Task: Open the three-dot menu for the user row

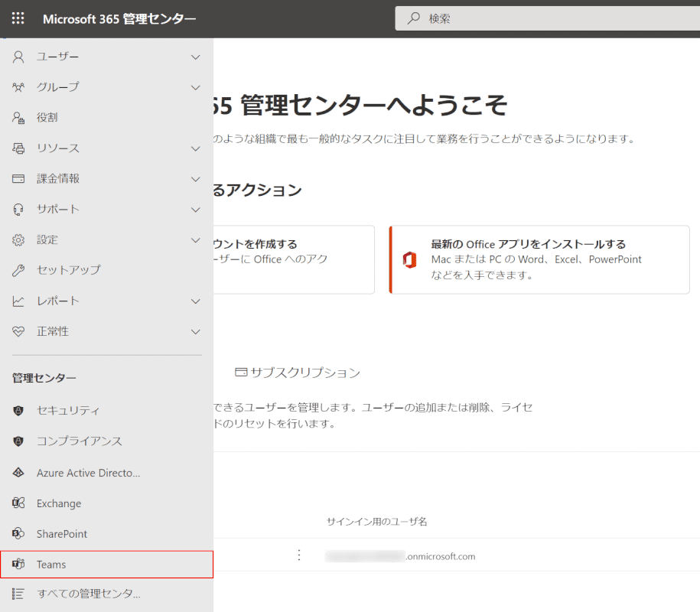Action: tap(299, 555)
